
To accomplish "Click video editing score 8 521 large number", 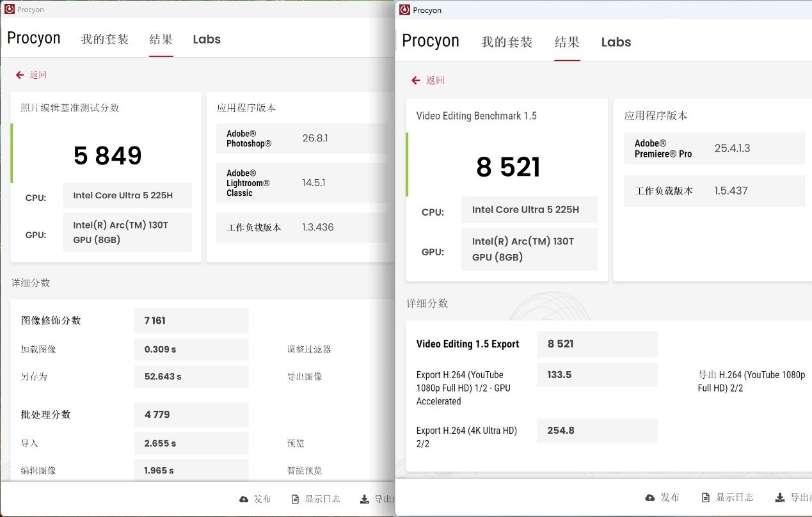I will tap(508, 167).
